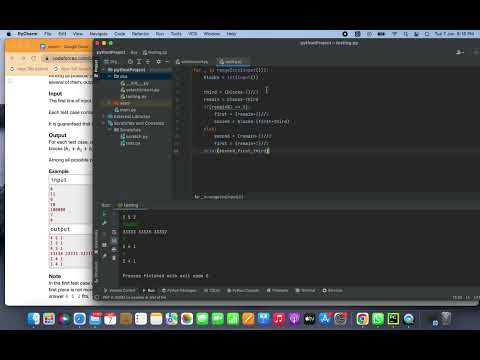The height and width of the screenshot is (360, 480).
Task: Click browser back arrow in Chrome window
Action: [12, 58]
